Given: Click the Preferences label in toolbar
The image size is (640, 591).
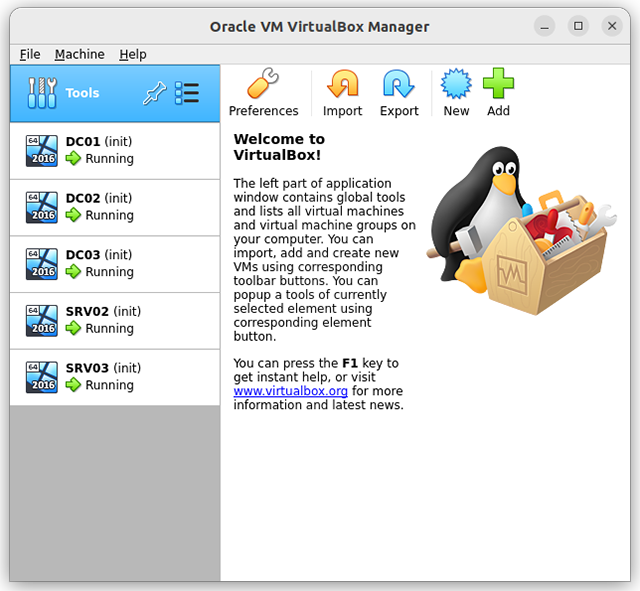Looking at the screenshot, I should click(263, 111).
